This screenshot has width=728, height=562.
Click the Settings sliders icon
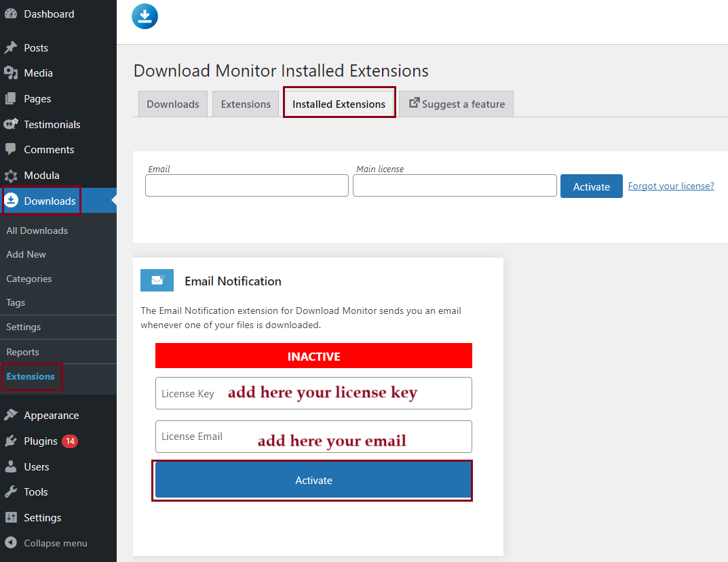[x=11, y=517]
